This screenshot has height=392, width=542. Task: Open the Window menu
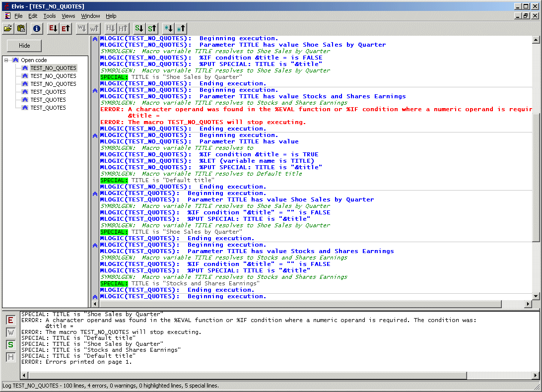pyautogui.click(x=90, y=16)
